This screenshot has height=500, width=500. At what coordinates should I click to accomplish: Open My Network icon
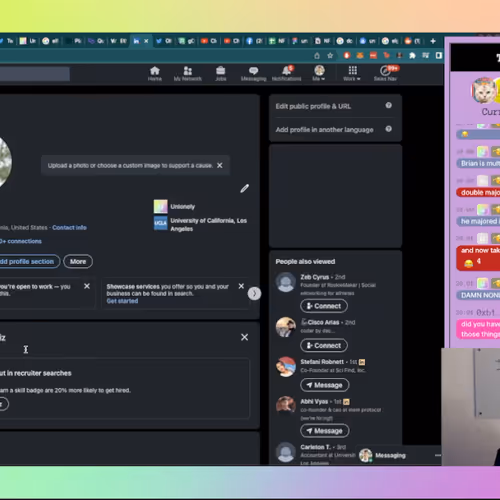(188, 71)
